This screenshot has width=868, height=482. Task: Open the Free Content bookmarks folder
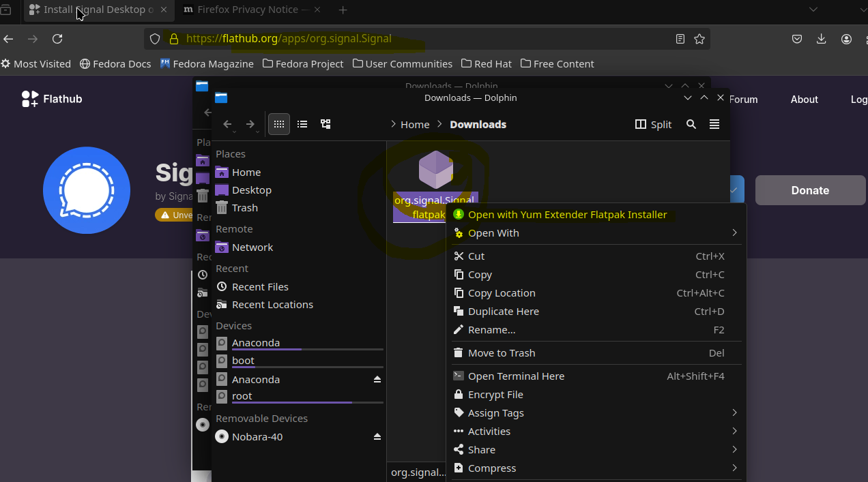click(557, 63)
